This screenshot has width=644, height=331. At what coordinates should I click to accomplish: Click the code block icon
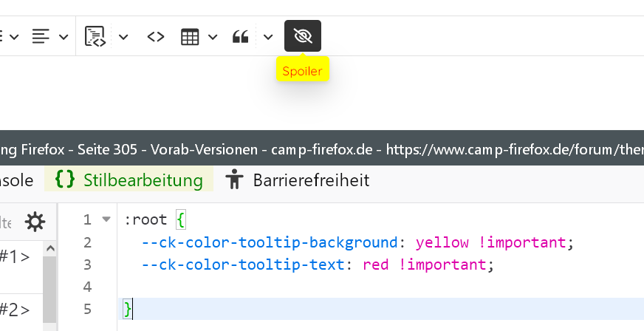(x=95, y=36)
